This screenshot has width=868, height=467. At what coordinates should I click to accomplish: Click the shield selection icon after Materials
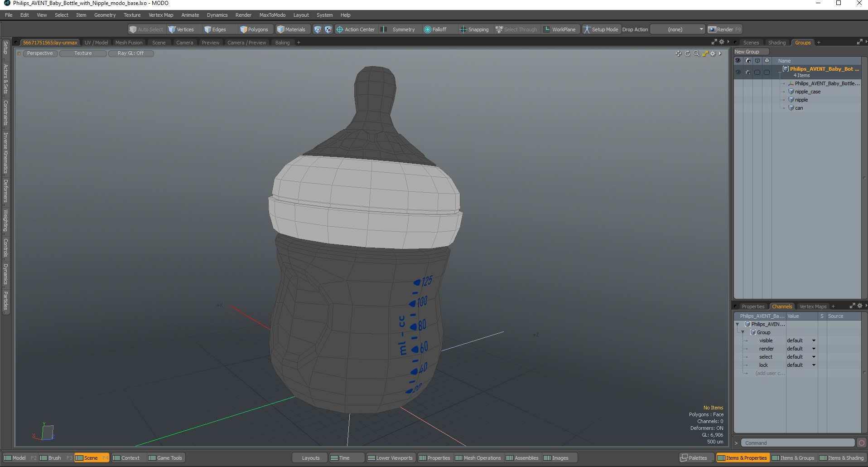pyautogui.click(x=318, y=29)
